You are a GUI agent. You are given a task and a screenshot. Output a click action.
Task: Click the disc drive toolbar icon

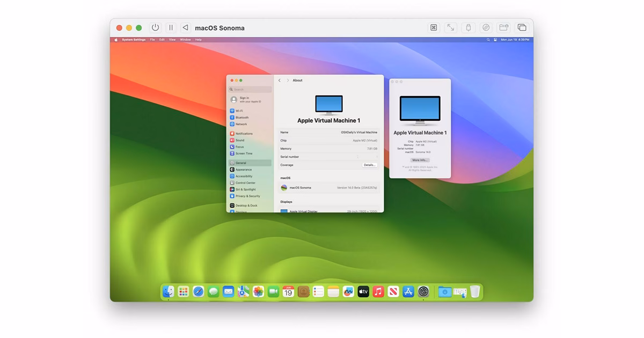coord(486,27)
